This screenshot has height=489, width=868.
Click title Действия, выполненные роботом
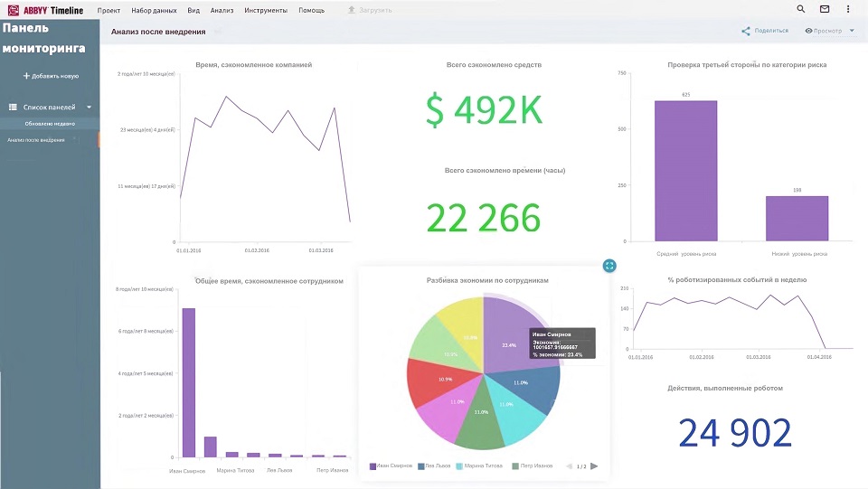[x=724, y=389]
